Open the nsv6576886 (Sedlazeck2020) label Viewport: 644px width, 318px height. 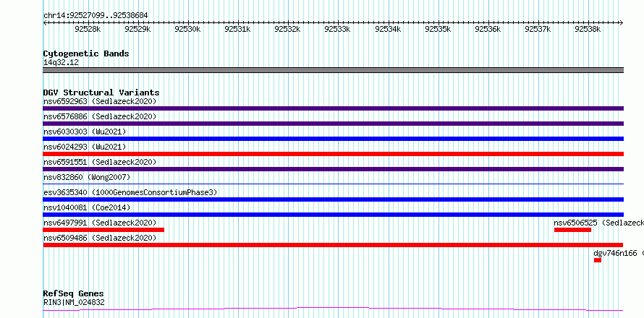pos(100,116)
